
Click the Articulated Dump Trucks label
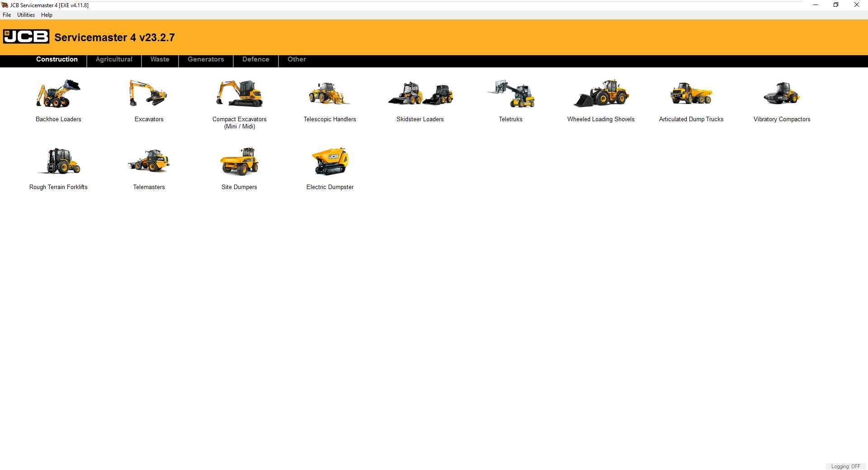691,119
